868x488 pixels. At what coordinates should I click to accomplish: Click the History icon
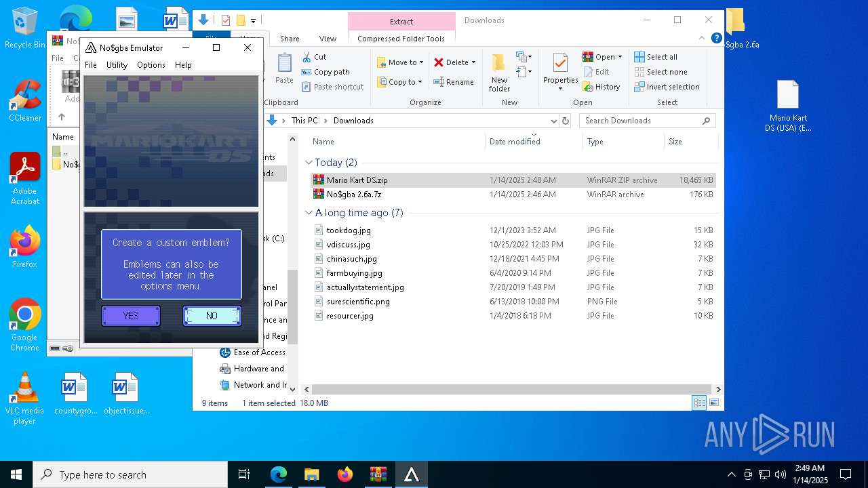[x=588, y=87]
